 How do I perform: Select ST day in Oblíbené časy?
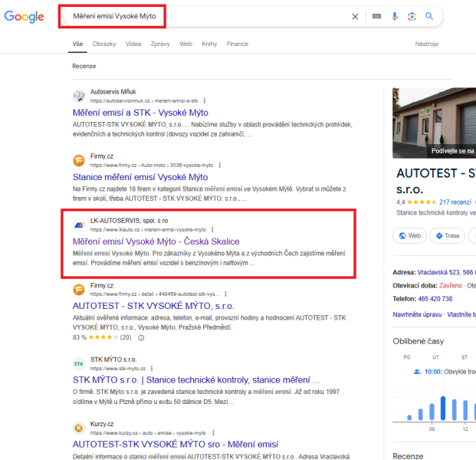(x=465, y=357)
